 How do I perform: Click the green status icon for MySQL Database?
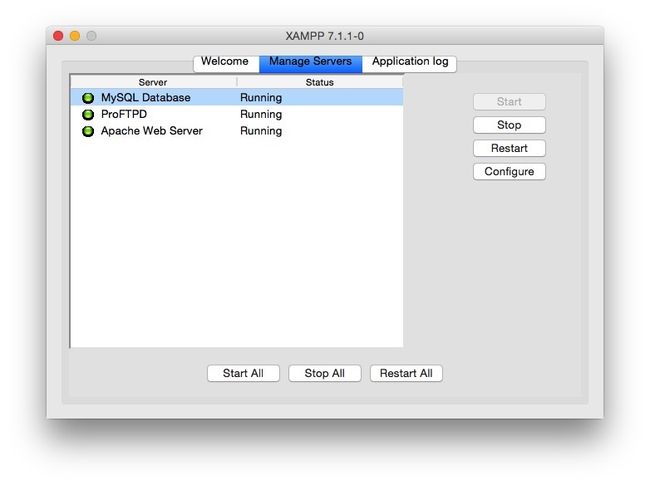click(x=88, y=98)
